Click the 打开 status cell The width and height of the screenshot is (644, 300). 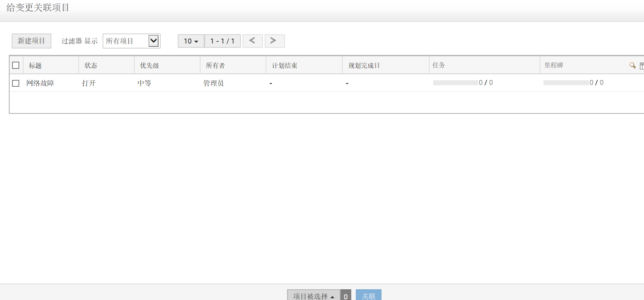click(x=89, y=83)
